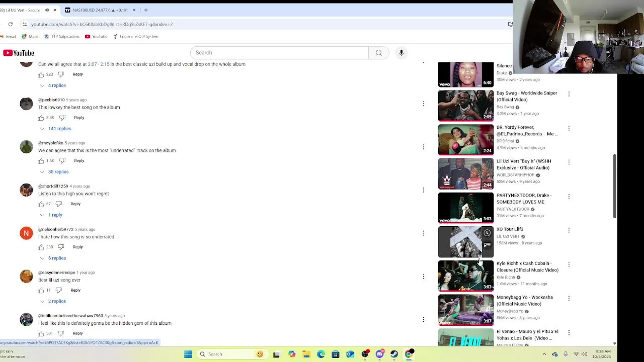View site information icon in address bar
The image size is (644, 362).
pos(24,24)
